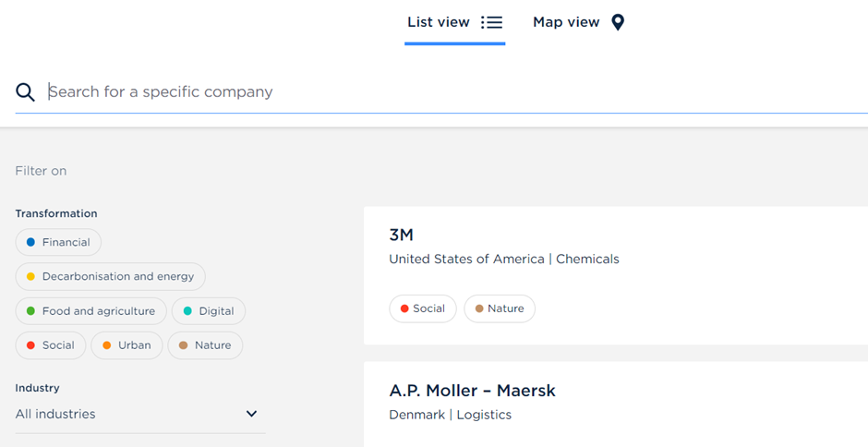Toggle the Financial transformation filter
Image resolution: width=868 pixels, height=447 pixels.
[58, 242]
